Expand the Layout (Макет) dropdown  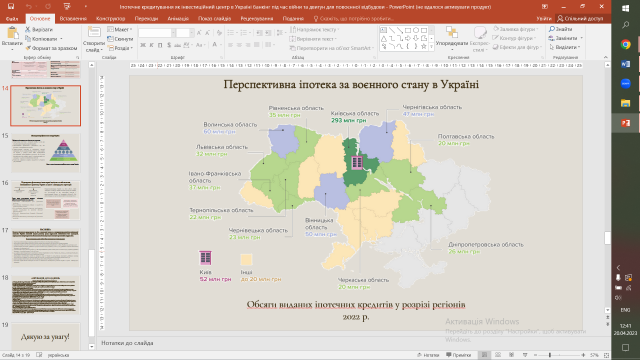[120, 29]
